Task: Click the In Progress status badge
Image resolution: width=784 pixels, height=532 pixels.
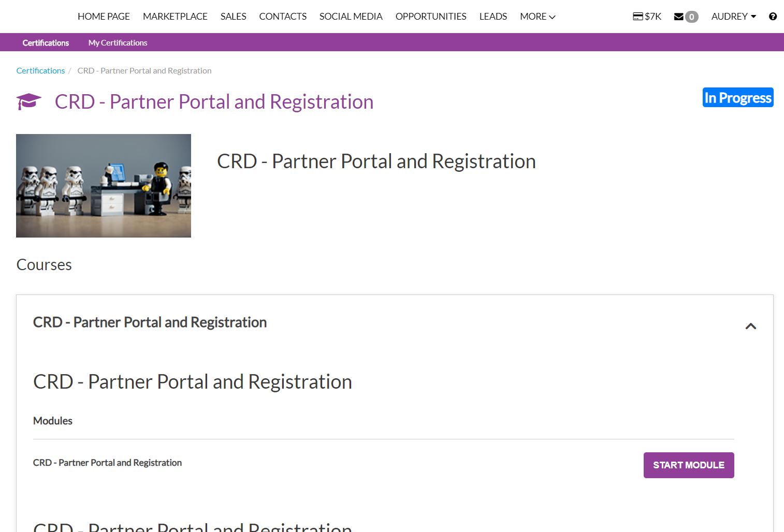Action: [737, 98]
